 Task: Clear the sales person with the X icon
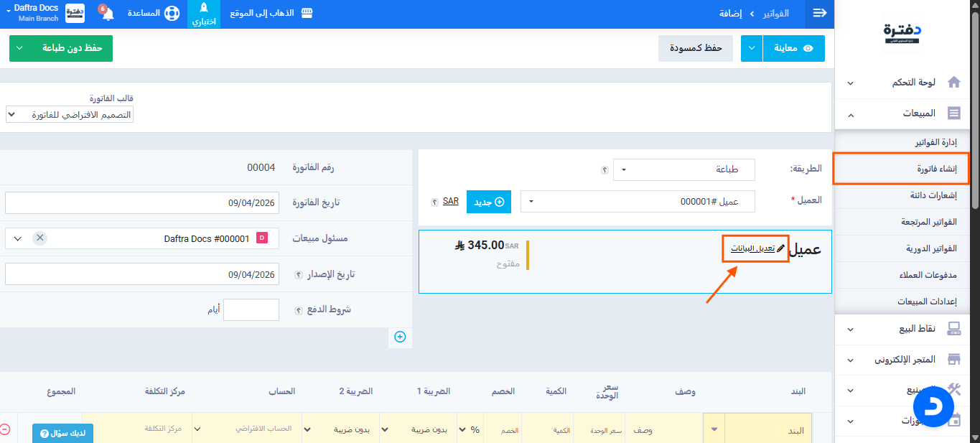point(39,238)
